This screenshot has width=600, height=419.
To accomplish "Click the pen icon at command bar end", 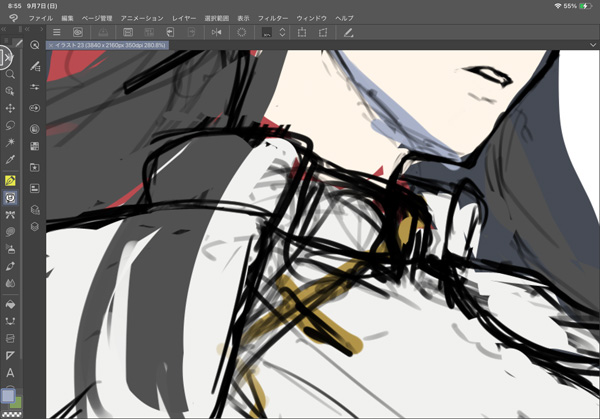I will [x=348, y=33].
